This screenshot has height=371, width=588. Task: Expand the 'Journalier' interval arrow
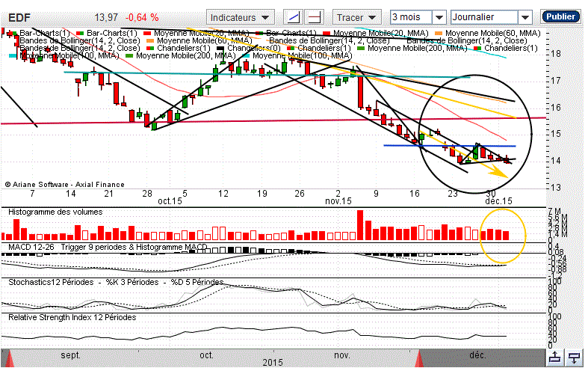[x=525, y=17]
